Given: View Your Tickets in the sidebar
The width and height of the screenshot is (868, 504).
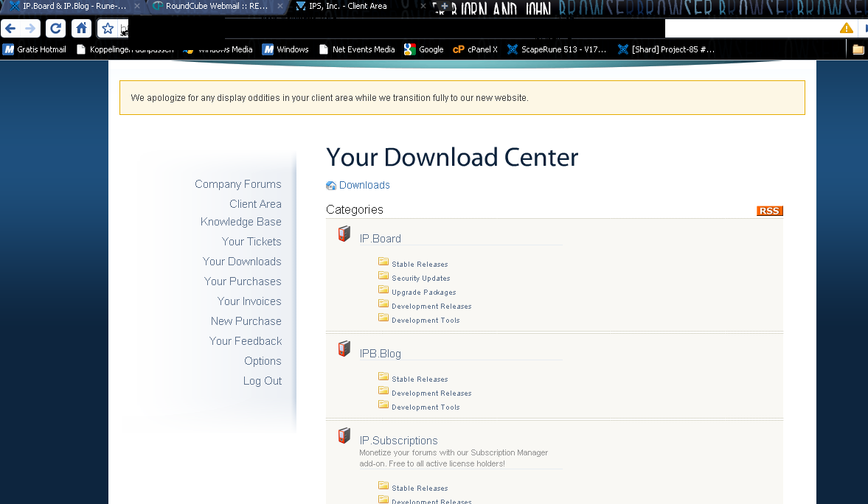Looking at the screenshot, I should coord(251,242).
